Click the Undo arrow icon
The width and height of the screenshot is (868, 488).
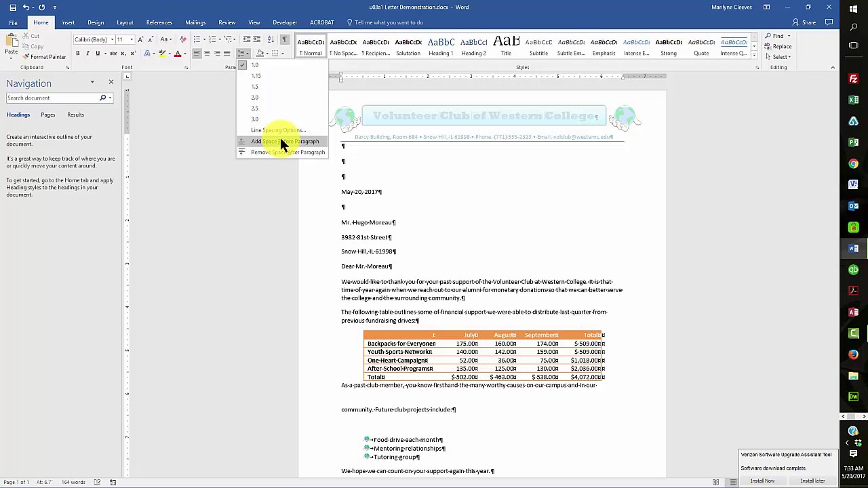[x=26, y=7]
